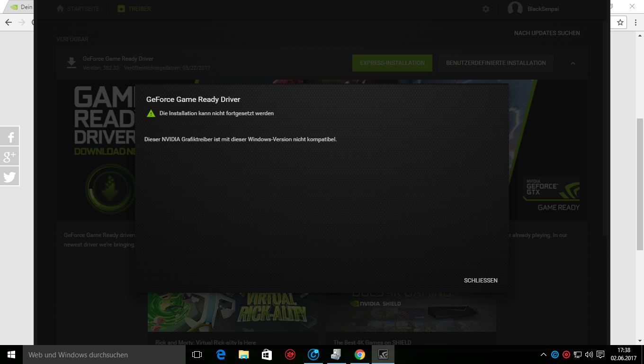
Task: Open the taskbar clock and date
Action: tap(623, 355)
